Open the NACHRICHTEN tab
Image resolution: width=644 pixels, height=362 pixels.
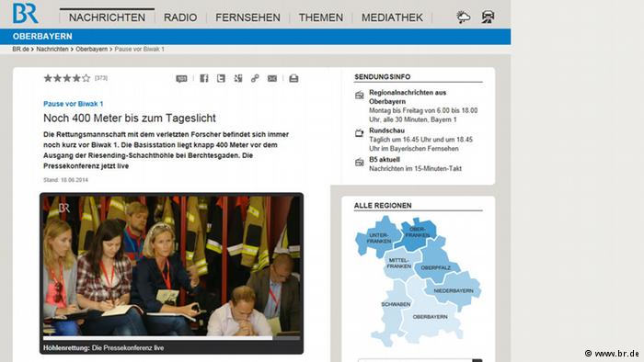107,17
